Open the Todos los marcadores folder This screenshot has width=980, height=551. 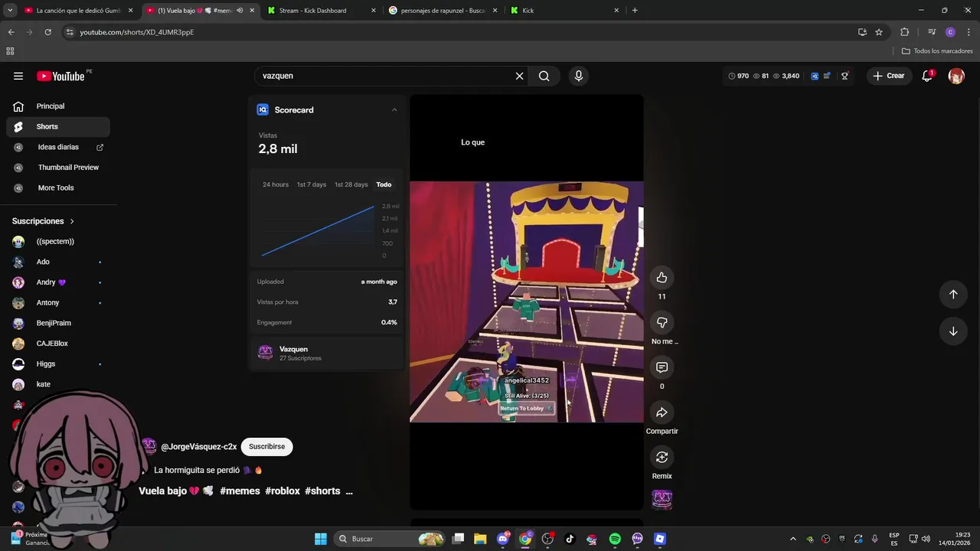(x=937, y=51)
